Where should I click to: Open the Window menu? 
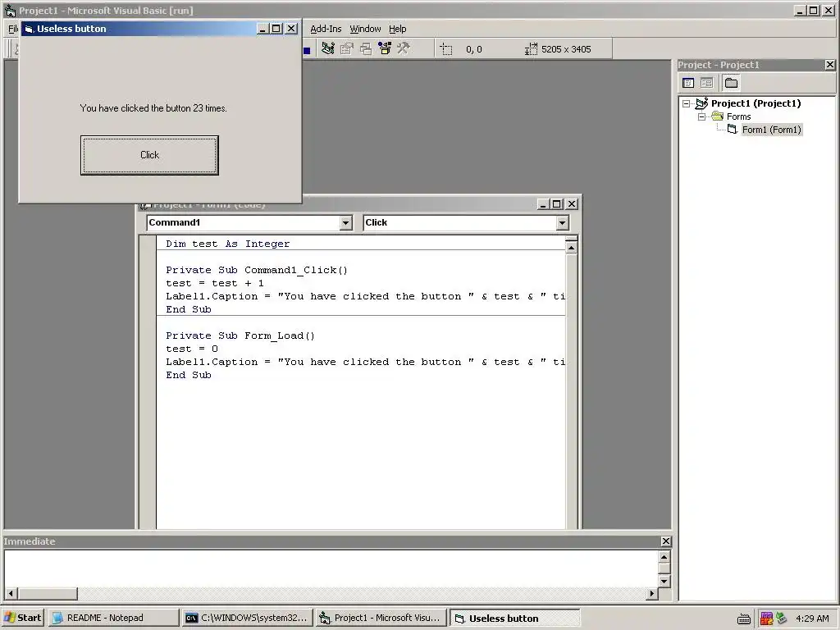[365, 29]
